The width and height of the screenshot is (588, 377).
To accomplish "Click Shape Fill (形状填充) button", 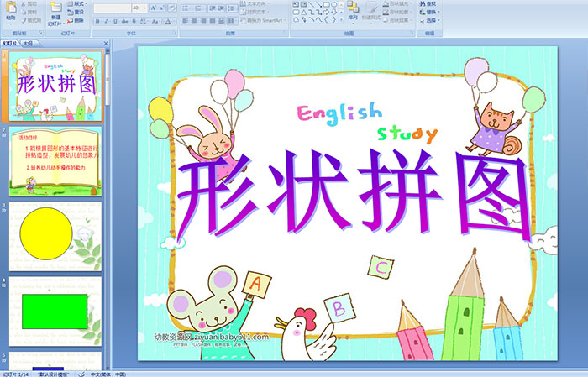I will (398, 3).
